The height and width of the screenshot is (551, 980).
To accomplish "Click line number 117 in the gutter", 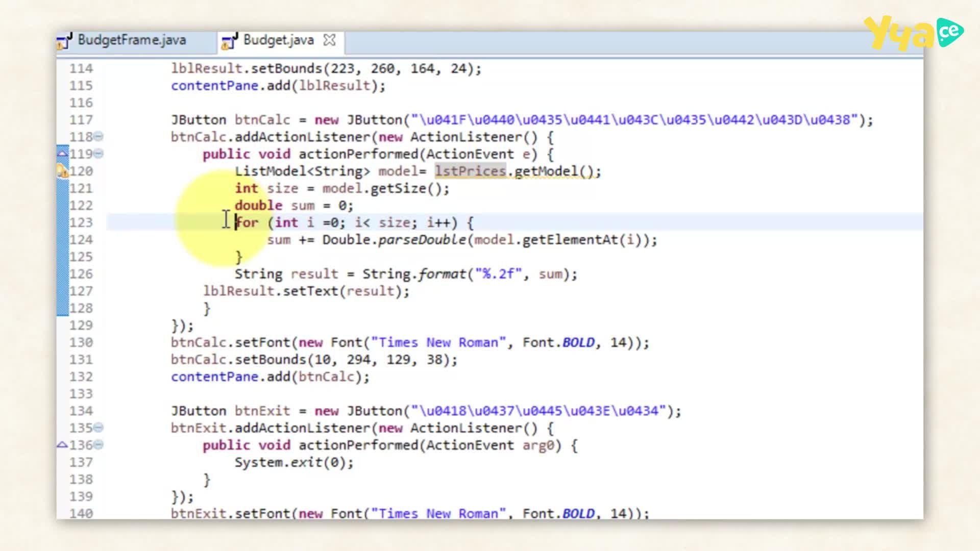I will pyautogui.click(x=81, y=119).
